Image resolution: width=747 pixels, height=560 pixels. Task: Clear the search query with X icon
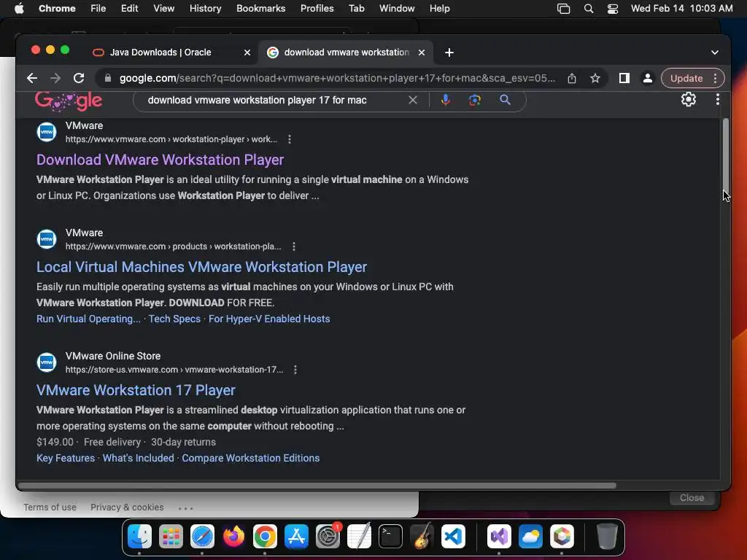click(x=413, y=100)
